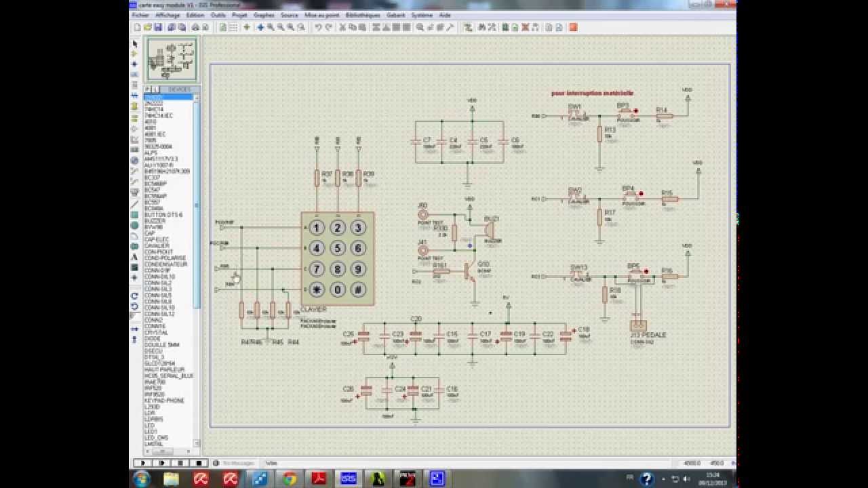Redo using the toolbar arrow icon

pos(328,27)
